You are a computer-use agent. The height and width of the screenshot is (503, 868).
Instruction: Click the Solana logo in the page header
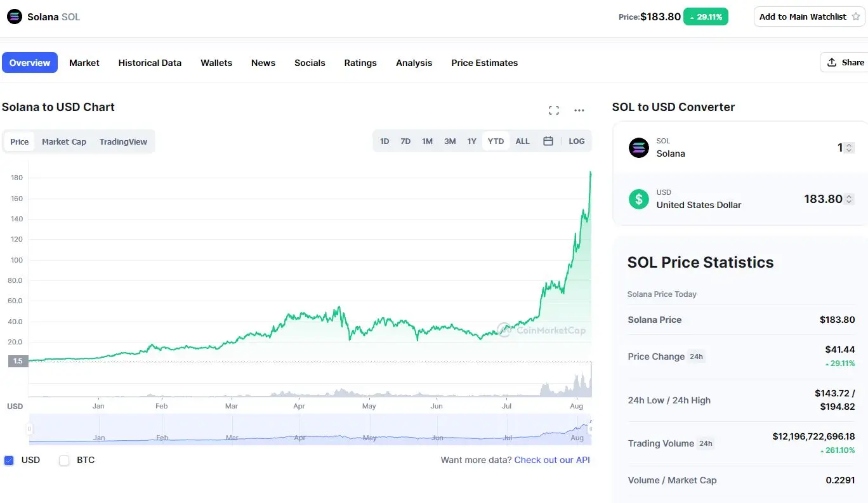click(x=14, y=16)
